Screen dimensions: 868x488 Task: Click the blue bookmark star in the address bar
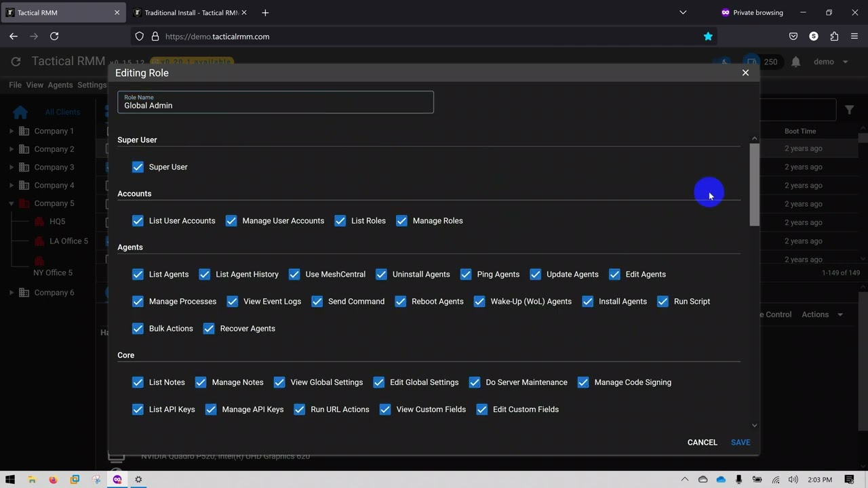pos(708,37)
